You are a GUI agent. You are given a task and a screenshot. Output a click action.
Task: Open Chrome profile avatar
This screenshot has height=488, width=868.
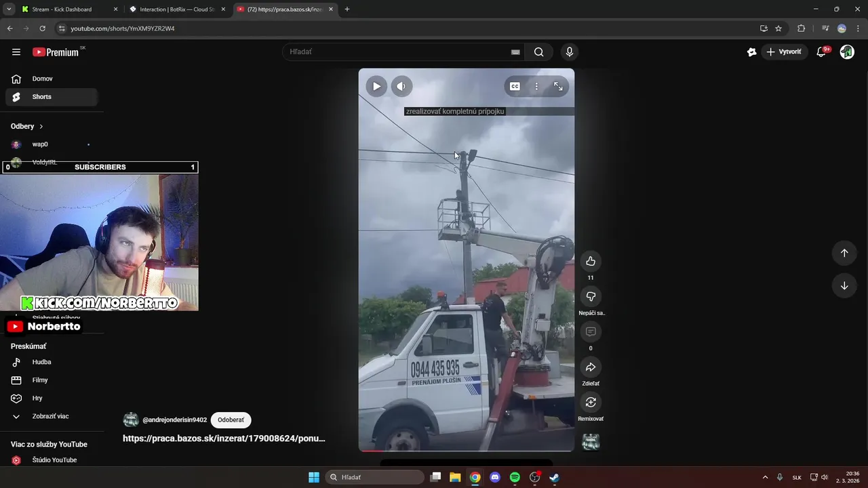pyautogui.click(x=842, y=28)
